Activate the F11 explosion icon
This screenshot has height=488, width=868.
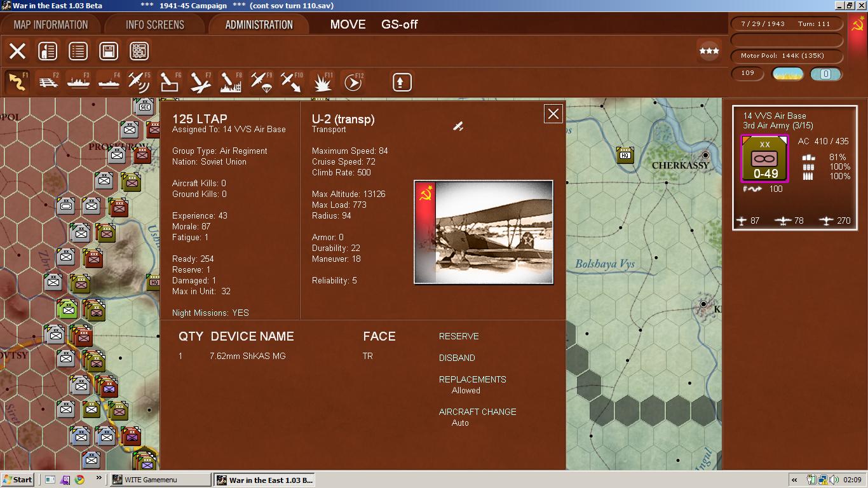pos(322,82)
